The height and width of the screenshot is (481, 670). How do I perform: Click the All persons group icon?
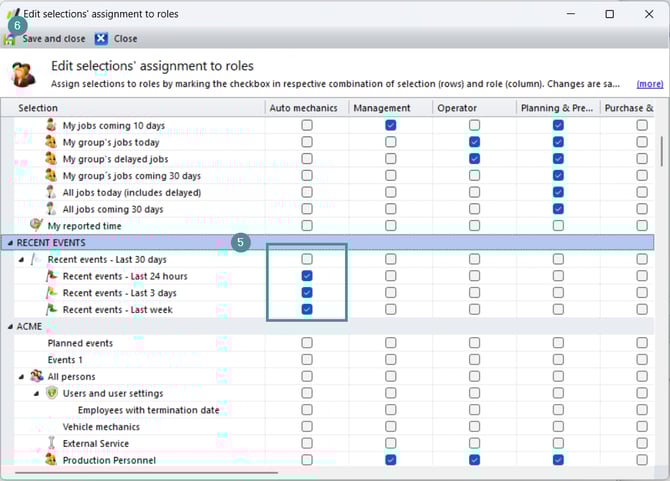click(37, 376)
